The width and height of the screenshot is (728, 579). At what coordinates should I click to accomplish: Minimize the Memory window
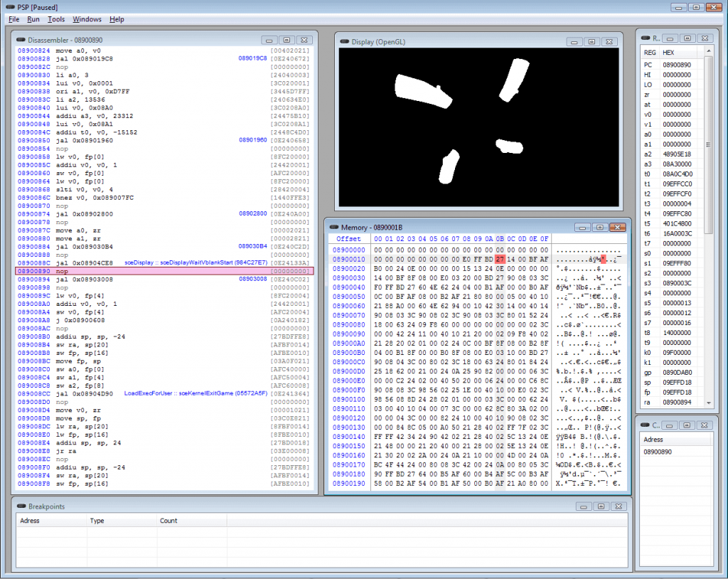click(581, 227)
